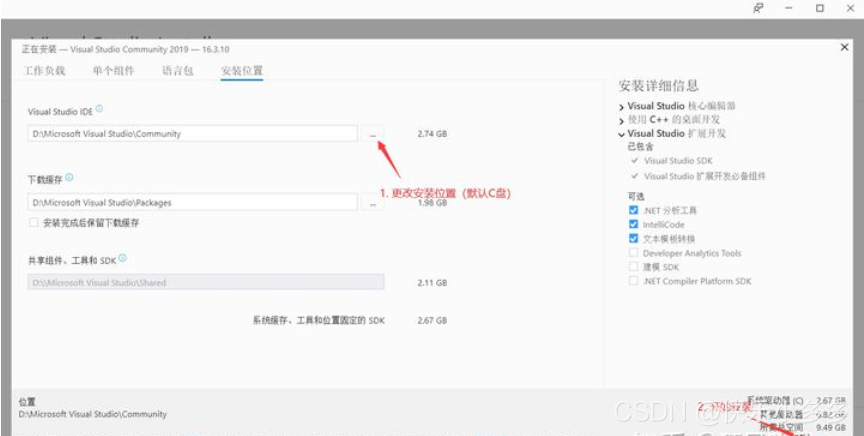Click the info icon beside 共享组件、工具和 SDK
The image size is (864, 436).
(x=122, y=258)
